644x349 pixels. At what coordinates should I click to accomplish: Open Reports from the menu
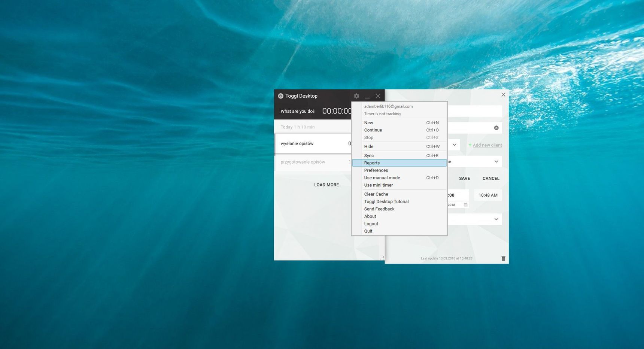tap(400, 163)
